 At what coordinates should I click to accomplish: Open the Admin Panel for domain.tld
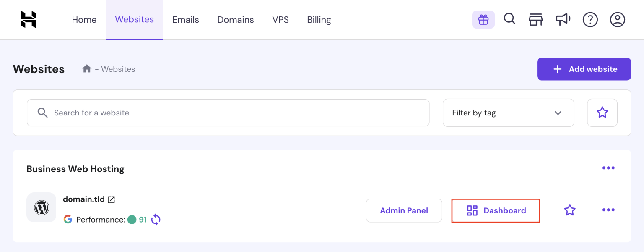[x=404, y=210]
